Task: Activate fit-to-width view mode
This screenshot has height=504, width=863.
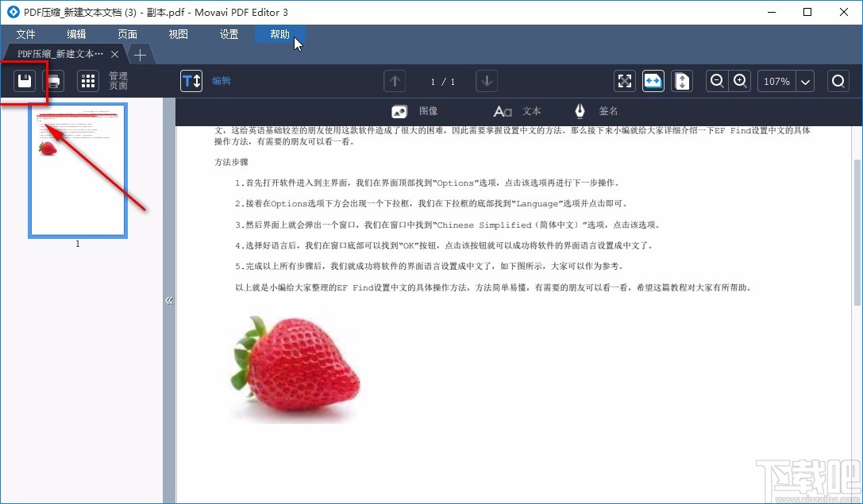Action: 653,80
